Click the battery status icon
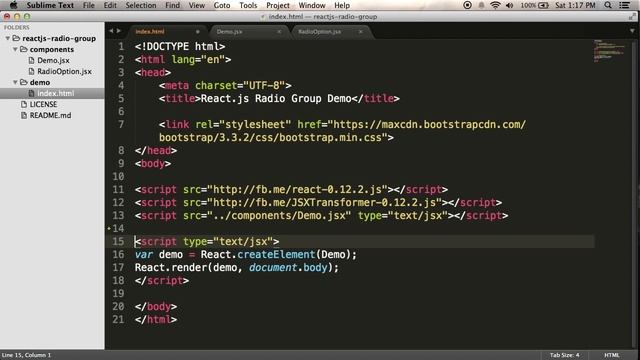 (543, 5)
